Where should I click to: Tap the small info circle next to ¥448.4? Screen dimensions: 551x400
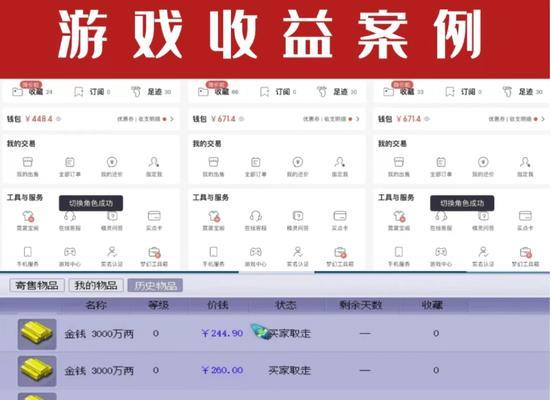(x=58, y=119)
